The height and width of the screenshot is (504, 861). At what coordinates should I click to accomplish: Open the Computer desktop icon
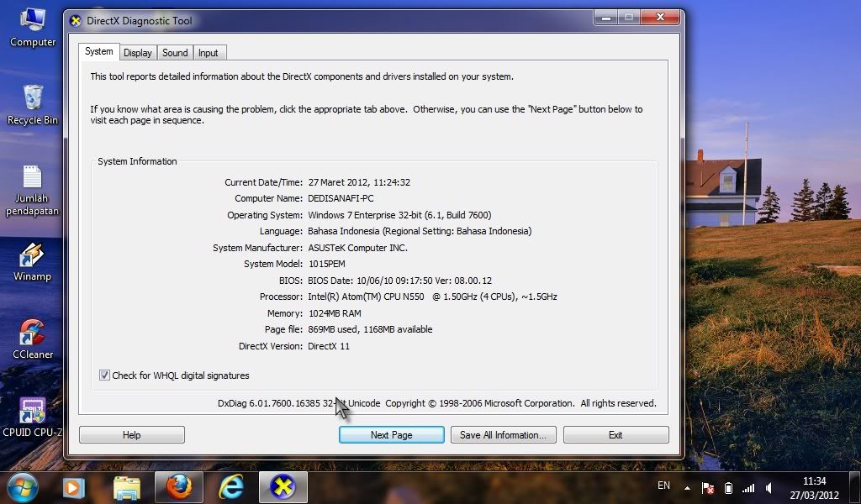pos(33,28)
